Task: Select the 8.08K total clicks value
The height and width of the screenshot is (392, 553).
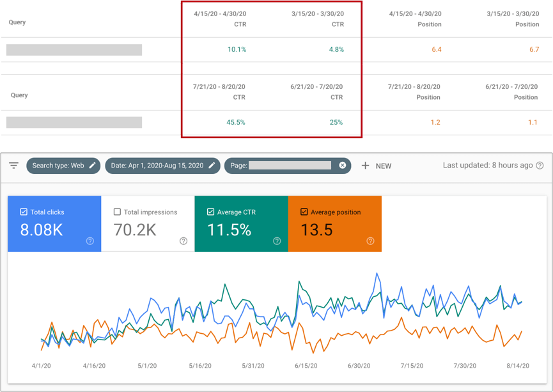Action: point(42,230)
